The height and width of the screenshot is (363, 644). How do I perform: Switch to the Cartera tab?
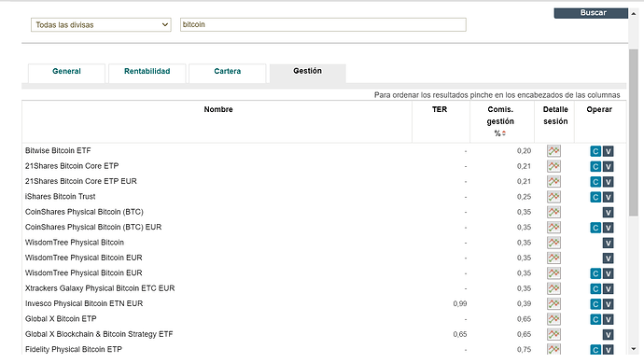[227, 72]
